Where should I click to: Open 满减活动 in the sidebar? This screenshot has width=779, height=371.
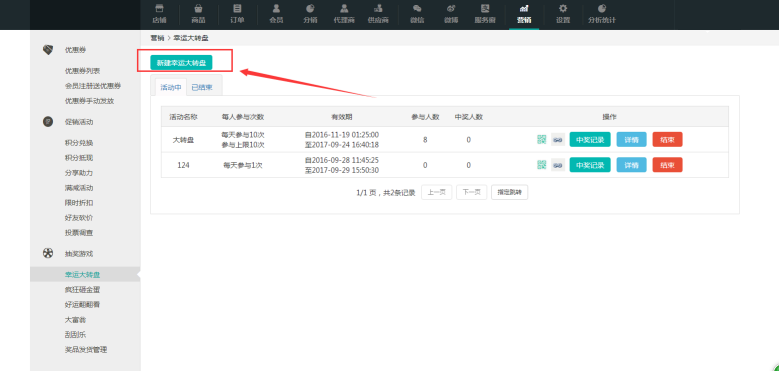(79, 188)
